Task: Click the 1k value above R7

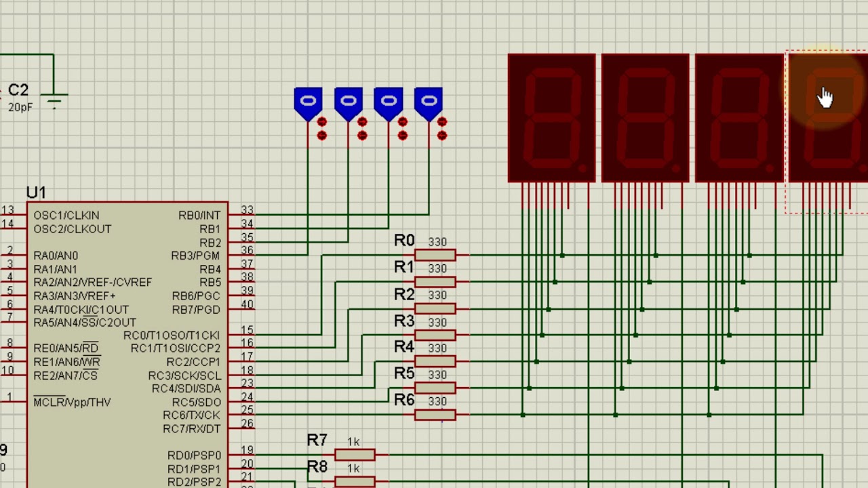Action: point(353,442)
